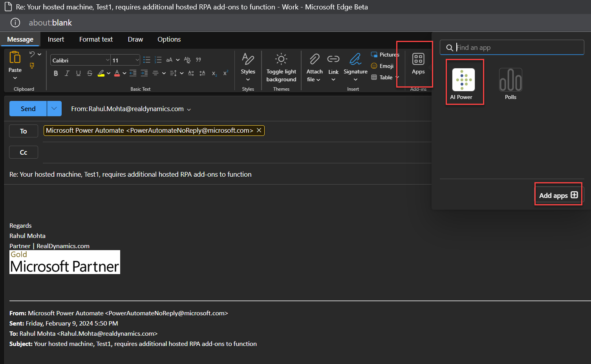Click the Signature pen icon

(x=355, y=59)
